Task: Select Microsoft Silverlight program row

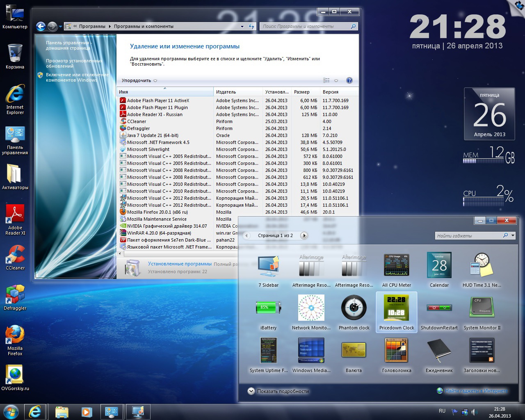Action: [238, 149]
